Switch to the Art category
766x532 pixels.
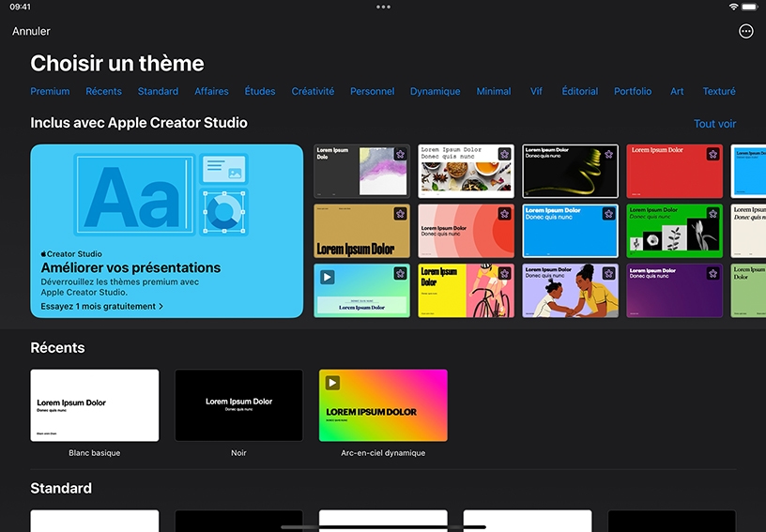(677, 91)
